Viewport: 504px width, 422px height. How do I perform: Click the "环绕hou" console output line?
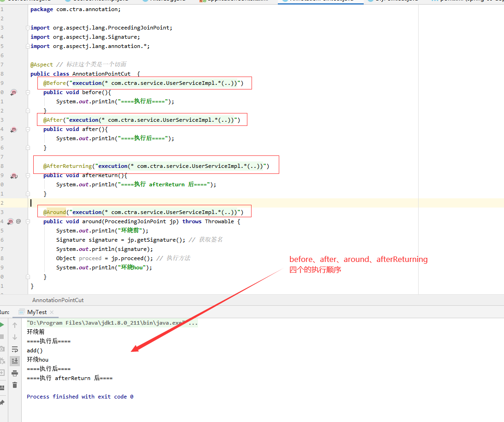pyautogui.click(x=37, y=359)
